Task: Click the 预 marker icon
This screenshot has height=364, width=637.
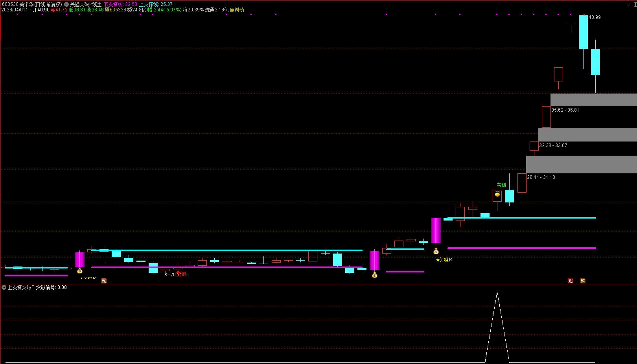Action: 104,281
